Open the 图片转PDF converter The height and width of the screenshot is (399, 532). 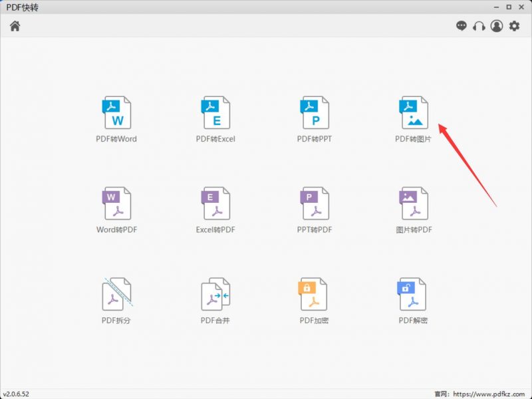pyautogui.click(x=413, y=203)
